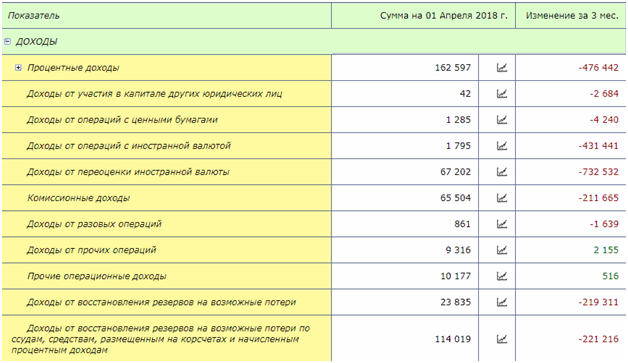Show graph for Доходы от операций с ценными бумагами
This screenshot has height=363, width=628.
coord(501,120)
